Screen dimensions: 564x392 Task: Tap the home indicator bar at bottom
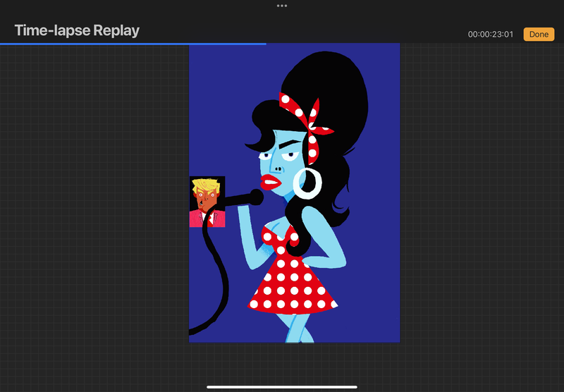click(282, 386)
